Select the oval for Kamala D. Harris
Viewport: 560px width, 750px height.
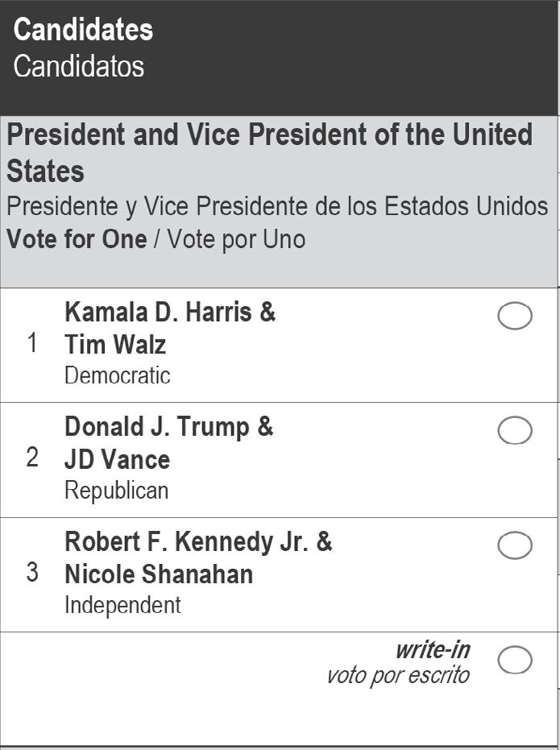(515, 317)
